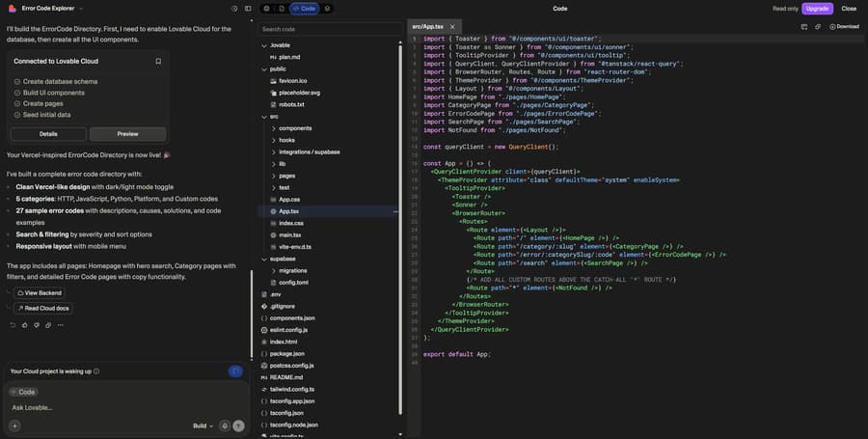Collapse the supabase folder
This screenshot has height=439, width=868.
tap(278, 260)
